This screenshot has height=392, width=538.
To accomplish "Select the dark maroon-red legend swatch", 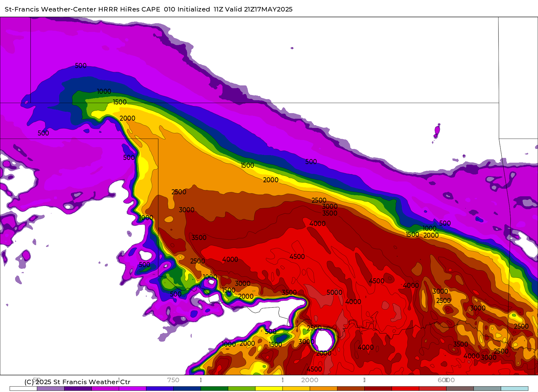I will point(378,389).
